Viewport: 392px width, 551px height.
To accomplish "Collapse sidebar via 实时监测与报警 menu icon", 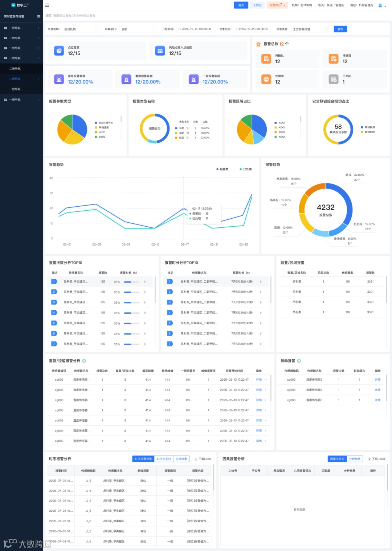I will pyautogui.click(x=38, y=16).
